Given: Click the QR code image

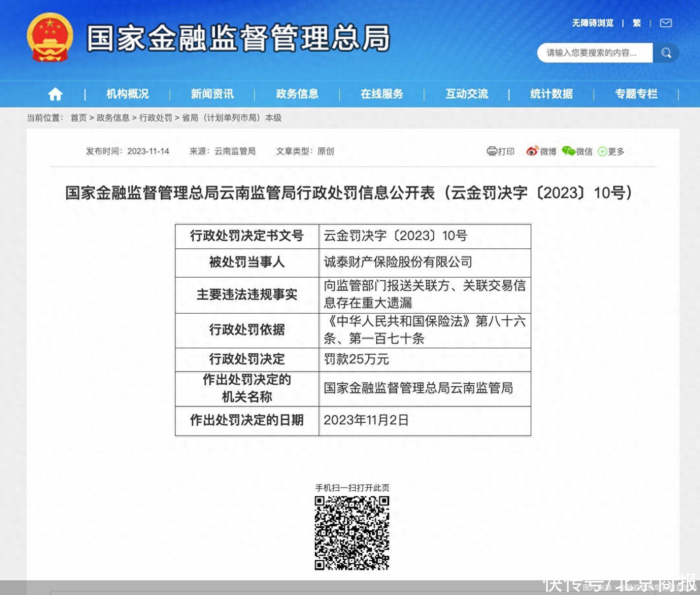Looking at the screenshot, I should point(352,533).
